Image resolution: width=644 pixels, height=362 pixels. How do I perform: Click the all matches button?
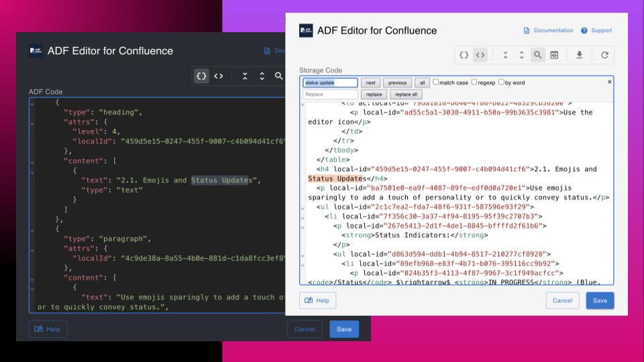pos(422,82)
